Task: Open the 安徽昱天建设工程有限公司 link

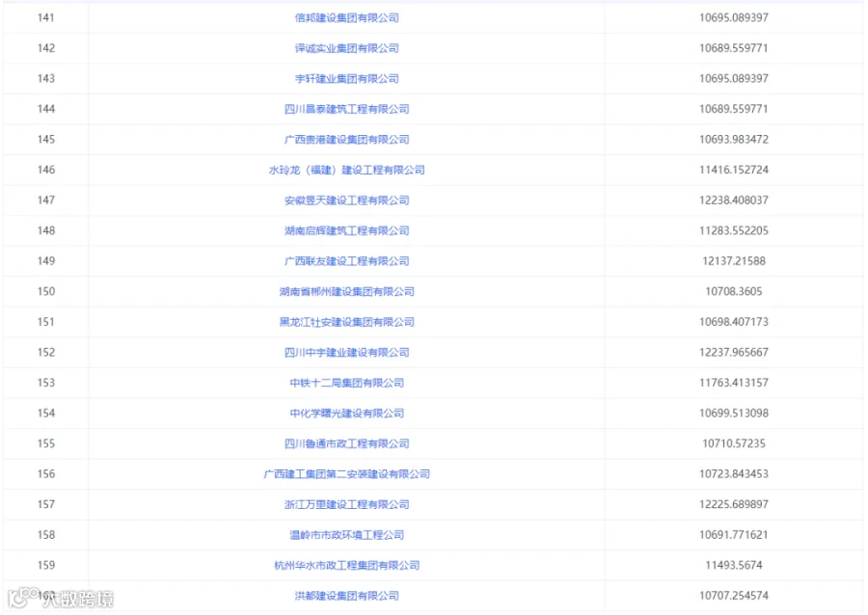Action: point(346,201)
